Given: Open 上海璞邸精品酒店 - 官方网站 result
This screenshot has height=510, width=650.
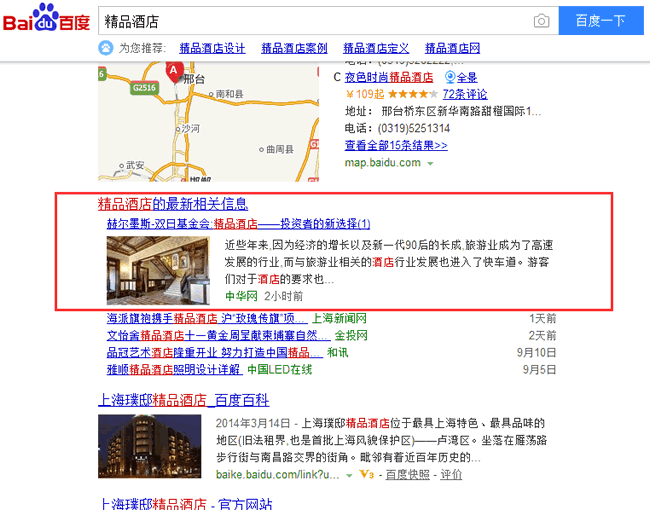Looking at the screenshot, I should [x=187, y=504].
